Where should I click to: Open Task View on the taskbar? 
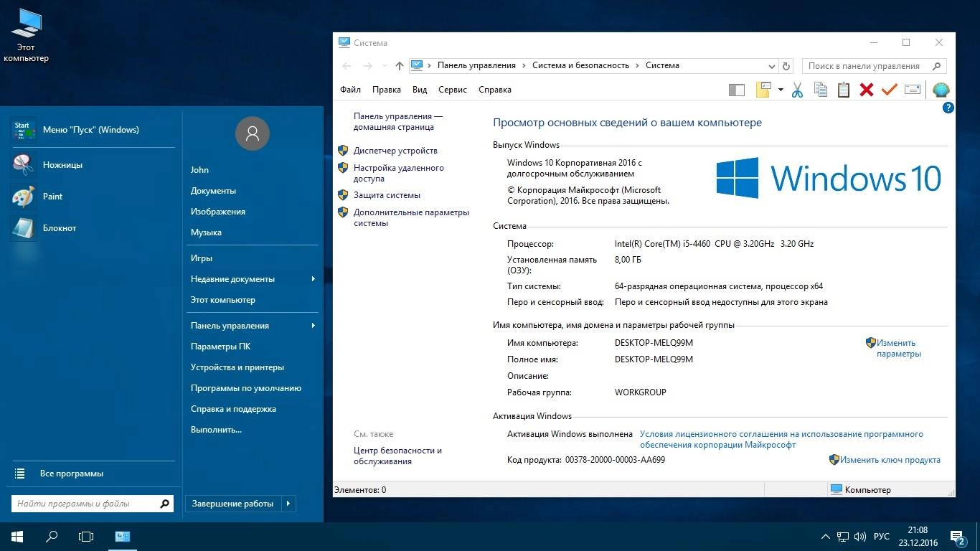click(86, 536)
